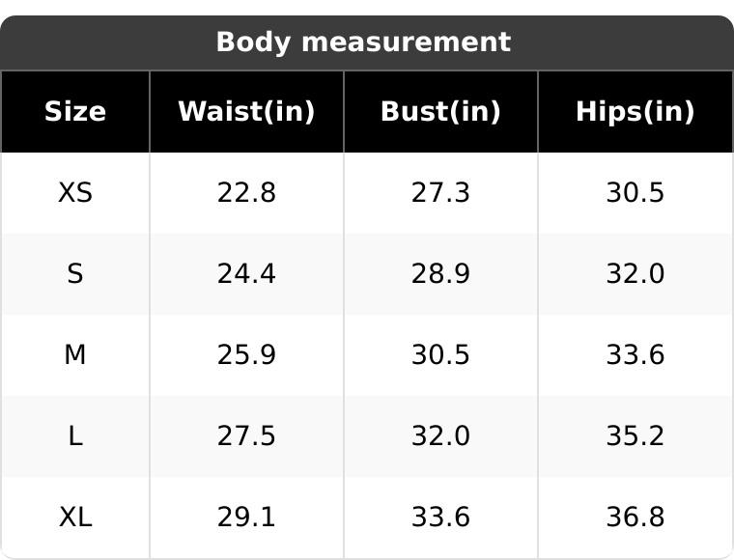The width and height of the screenshot is (734, 560).
Task: Select the M hips value 33.6
Action: (635, 354)
